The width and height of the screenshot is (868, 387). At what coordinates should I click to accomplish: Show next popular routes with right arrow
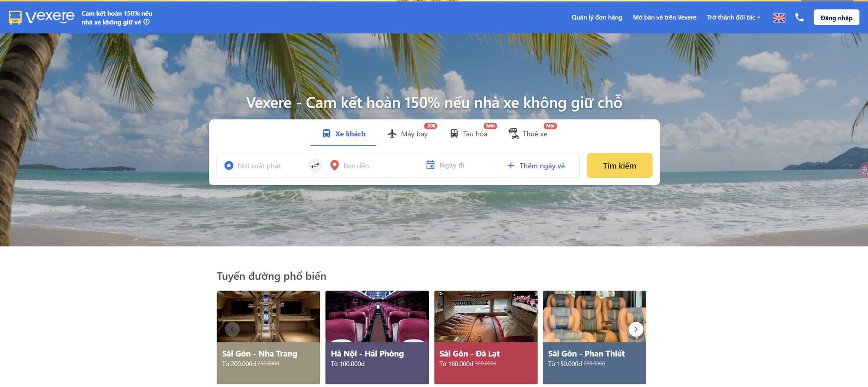click(636, 329)
